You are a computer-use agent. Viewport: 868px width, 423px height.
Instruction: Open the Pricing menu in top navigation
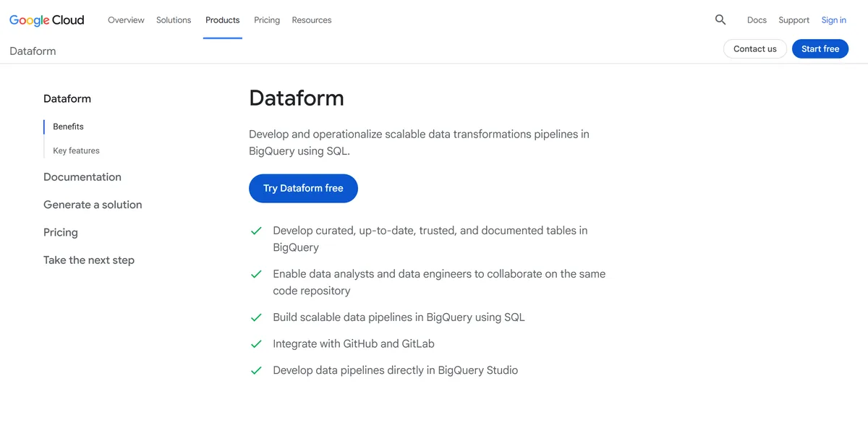pos(267,20)
